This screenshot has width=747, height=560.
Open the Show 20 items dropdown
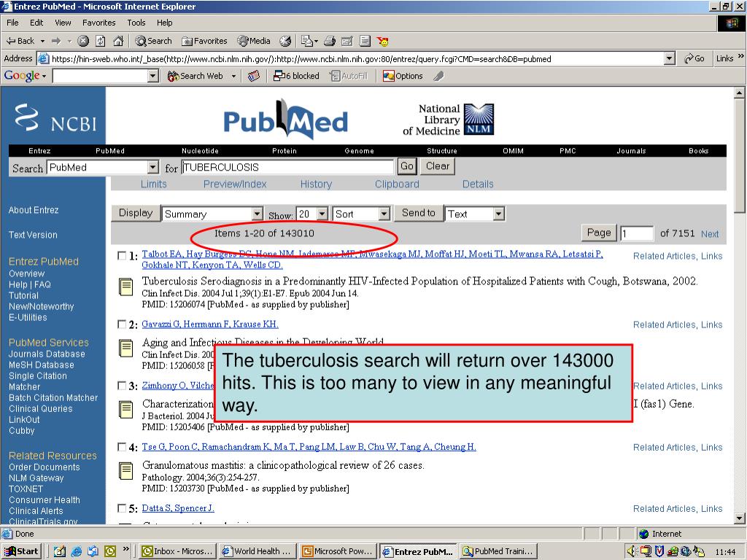(322, 214)
